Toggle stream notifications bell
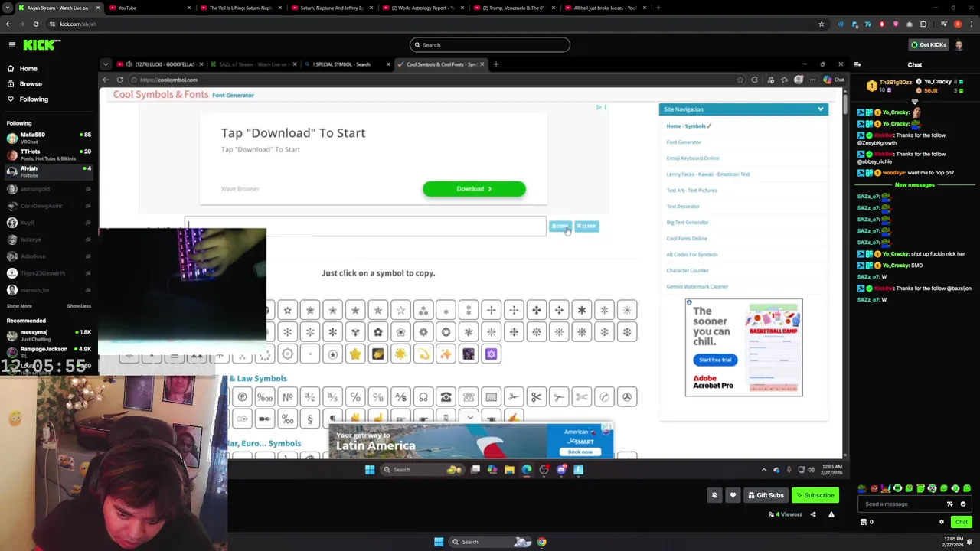980x551 pixels. click(x=714, y=495)
